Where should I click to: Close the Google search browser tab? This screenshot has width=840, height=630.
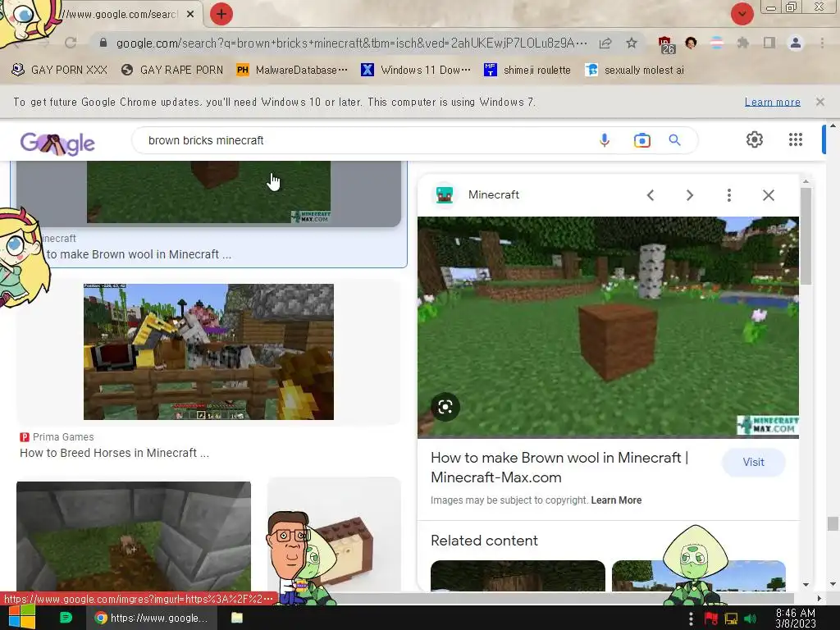190,15
